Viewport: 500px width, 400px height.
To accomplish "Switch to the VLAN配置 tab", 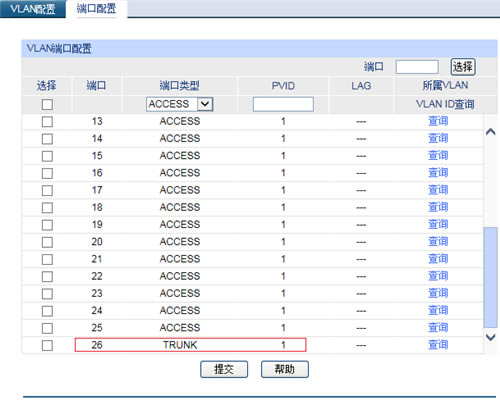I will tap(32, 9).
